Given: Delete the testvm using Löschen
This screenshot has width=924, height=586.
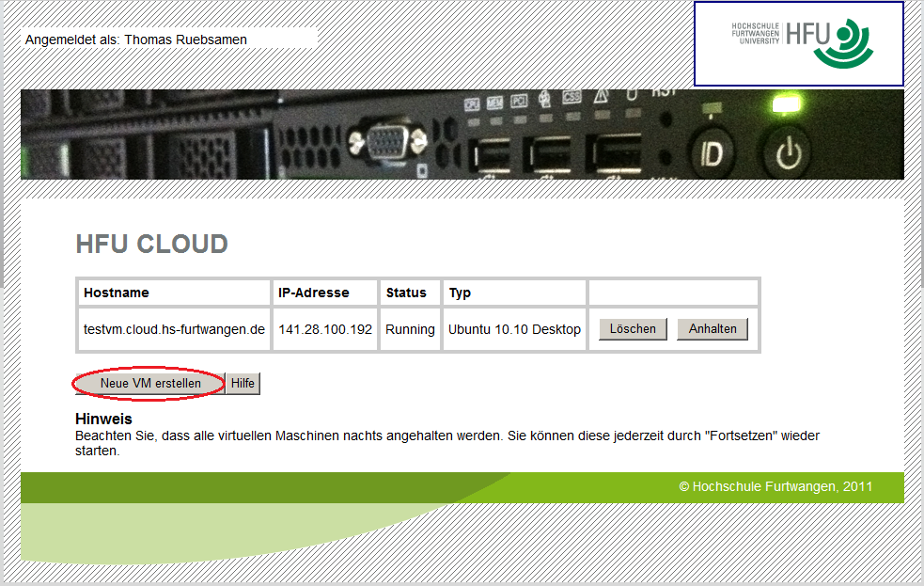Looking at the screenshot, I should (x=633, y=329).
